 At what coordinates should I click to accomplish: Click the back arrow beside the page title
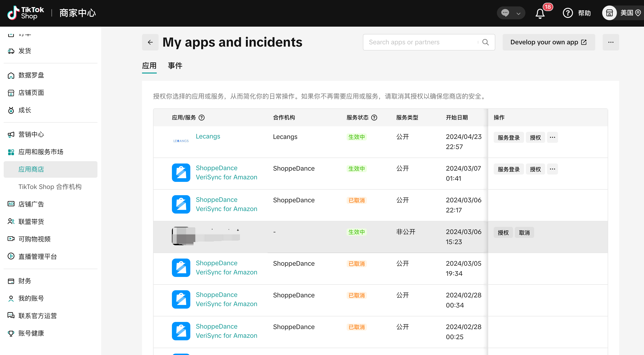coord(150,42)
